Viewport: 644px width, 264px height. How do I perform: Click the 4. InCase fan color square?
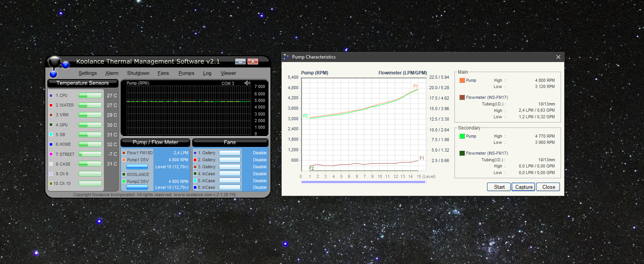[195, 174]
